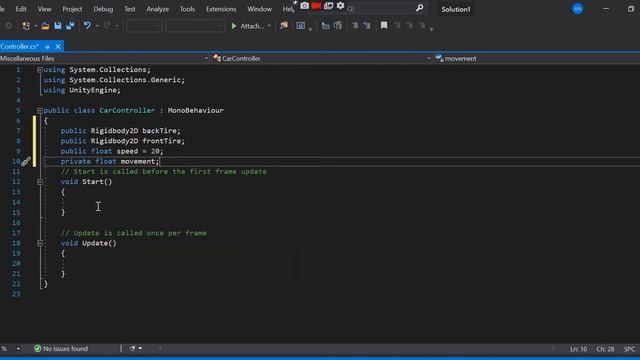Image resolution: width=640 pixels, height=360 pixels.
Task: Open the zoom percentage dropdown
Action: click(18, 349)
